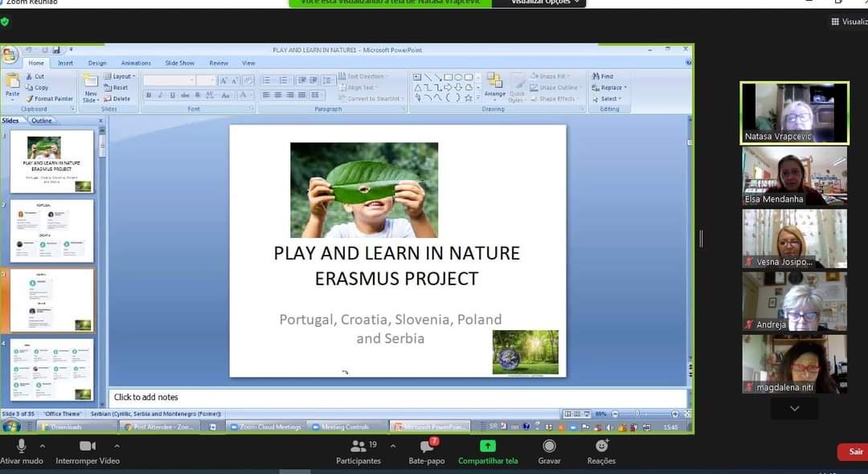Screen dimensions: 868x474
Task: Toggle Strikethrough formatting
Action: (185, 95)
